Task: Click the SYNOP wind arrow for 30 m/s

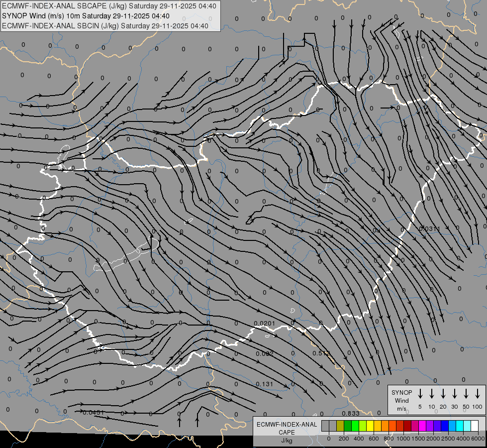Action: click(454, 393)
